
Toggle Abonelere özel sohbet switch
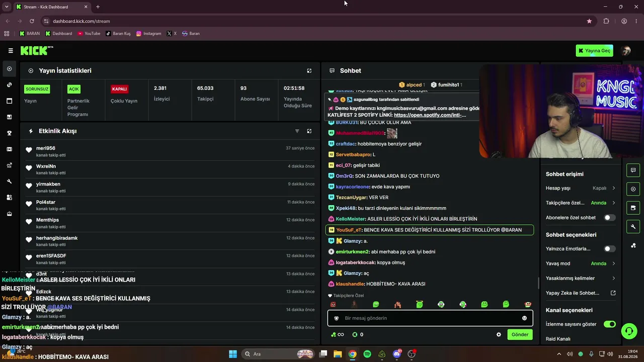(609, 218)
